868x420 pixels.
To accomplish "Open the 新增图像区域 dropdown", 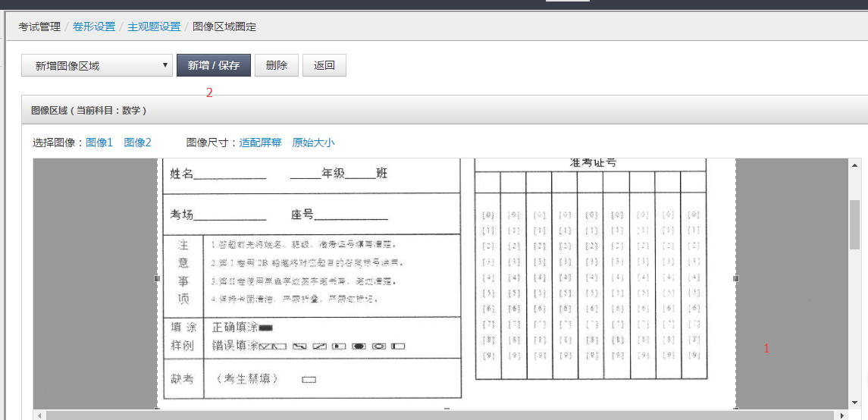I will [97, 65].
